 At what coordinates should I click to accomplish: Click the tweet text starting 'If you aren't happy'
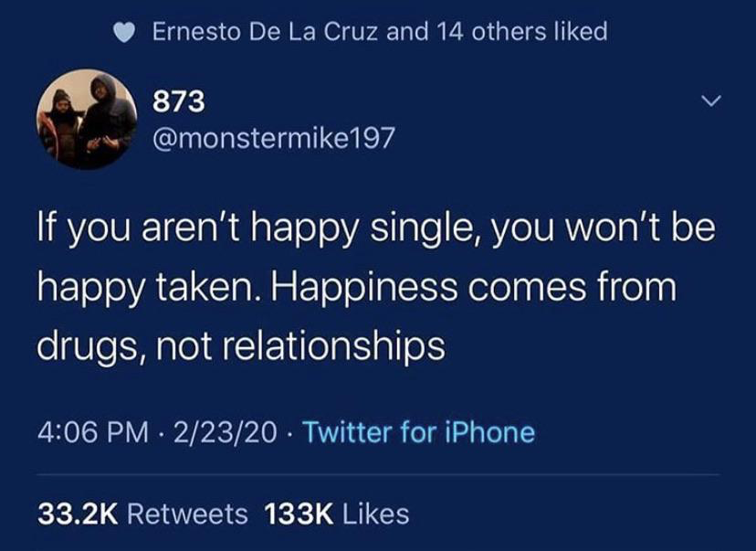(x=376, y=287)
